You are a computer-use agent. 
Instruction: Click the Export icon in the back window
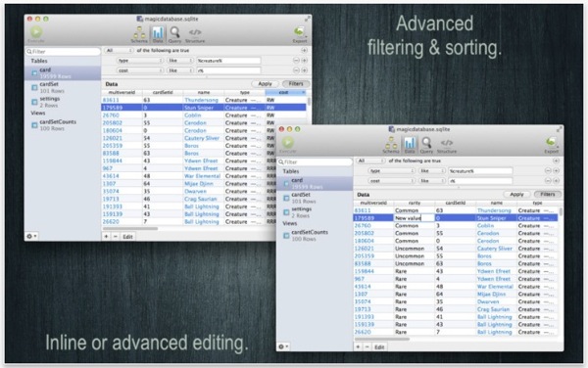[x=299, y=34]
